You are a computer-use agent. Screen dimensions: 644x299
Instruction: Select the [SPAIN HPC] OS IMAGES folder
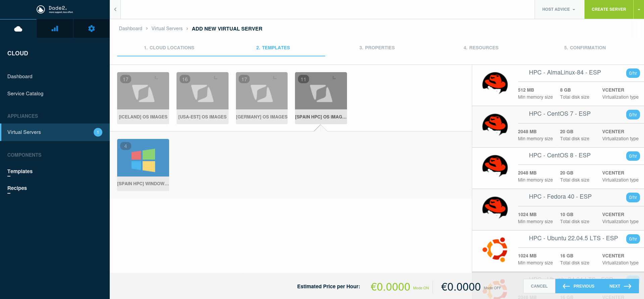321,98
